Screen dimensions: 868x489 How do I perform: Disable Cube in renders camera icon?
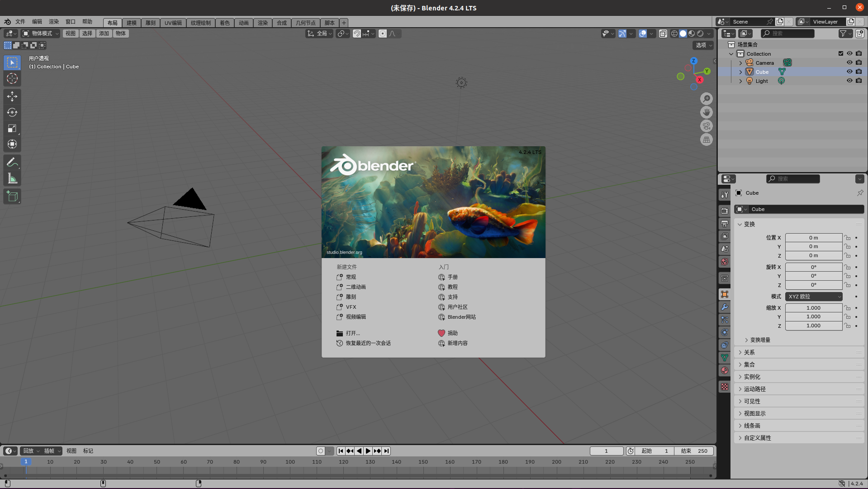859,72
